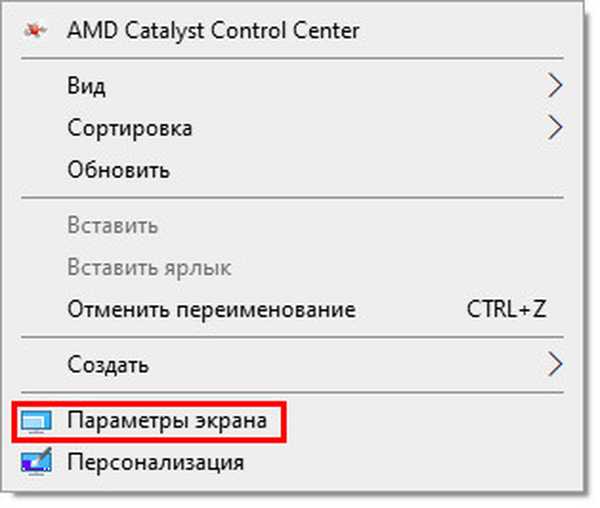This screenshot has height=508, width=600.
Task: Click the CTRL+Z shortcut label
Action: click(x=506, y=309)
